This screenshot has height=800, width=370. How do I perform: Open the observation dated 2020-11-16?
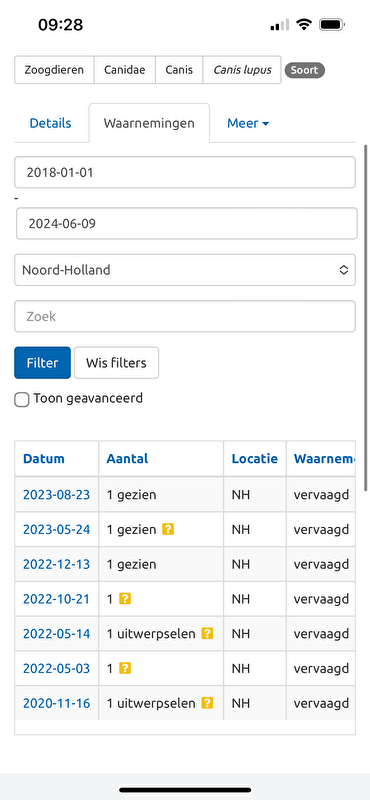(57, 703)
